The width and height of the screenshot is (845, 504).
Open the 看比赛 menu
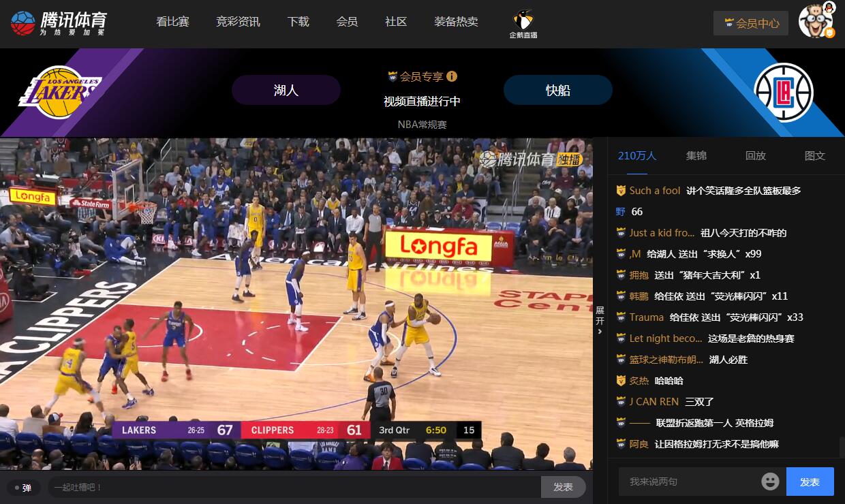click(x=172, y=22)
